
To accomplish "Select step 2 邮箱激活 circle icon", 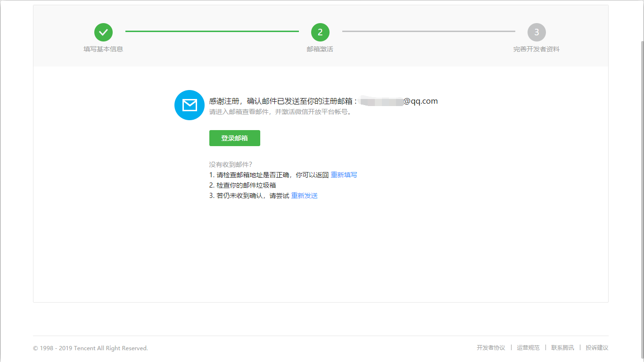I will point(320,33).
